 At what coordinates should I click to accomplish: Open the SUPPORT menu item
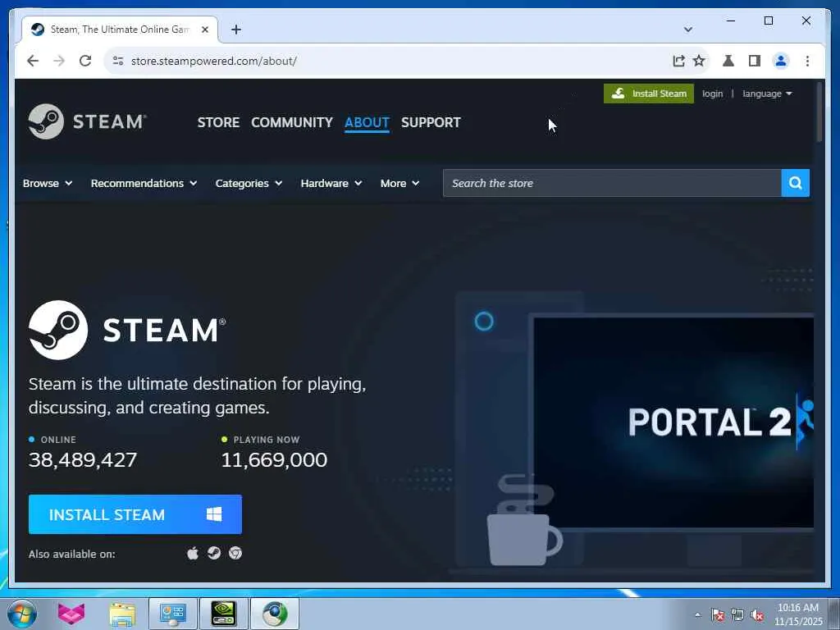click(431, 122)
